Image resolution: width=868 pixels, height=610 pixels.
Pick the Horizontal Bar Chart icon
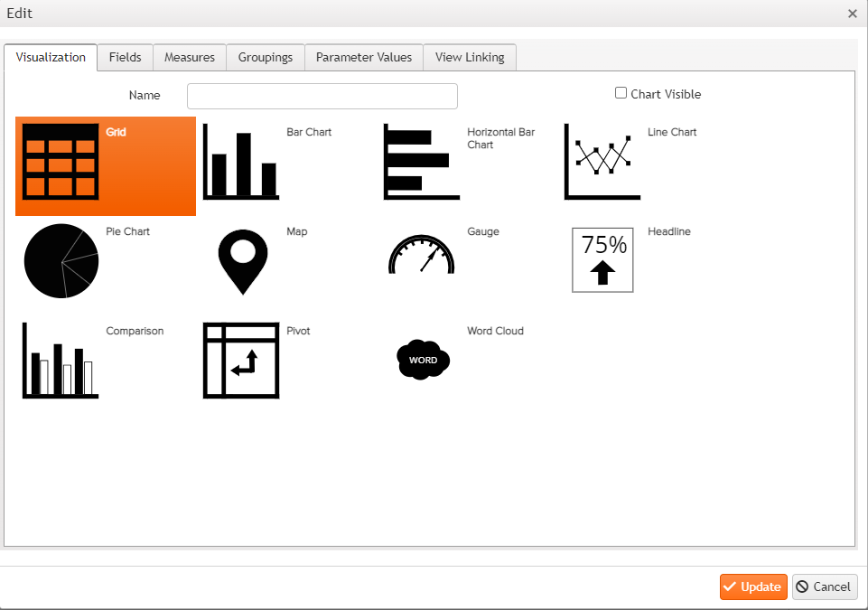[421, 162]
